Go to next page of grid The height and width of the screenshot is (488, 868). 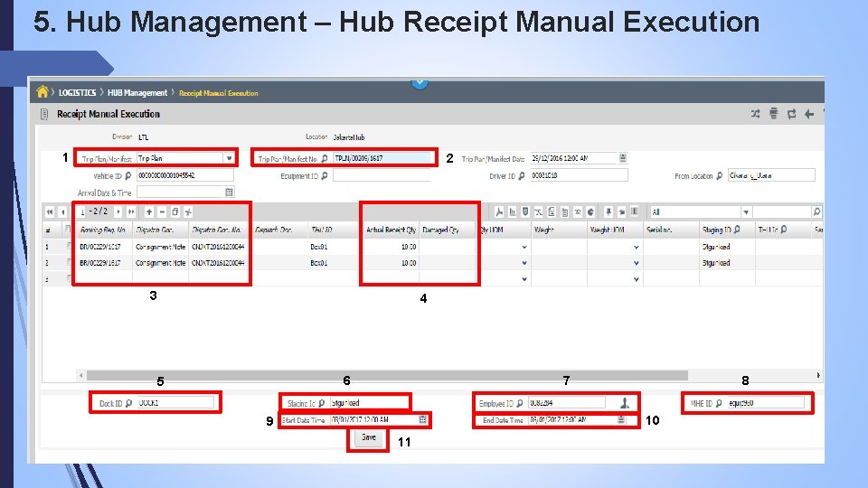pyautogui.click(x=118, y=211)
